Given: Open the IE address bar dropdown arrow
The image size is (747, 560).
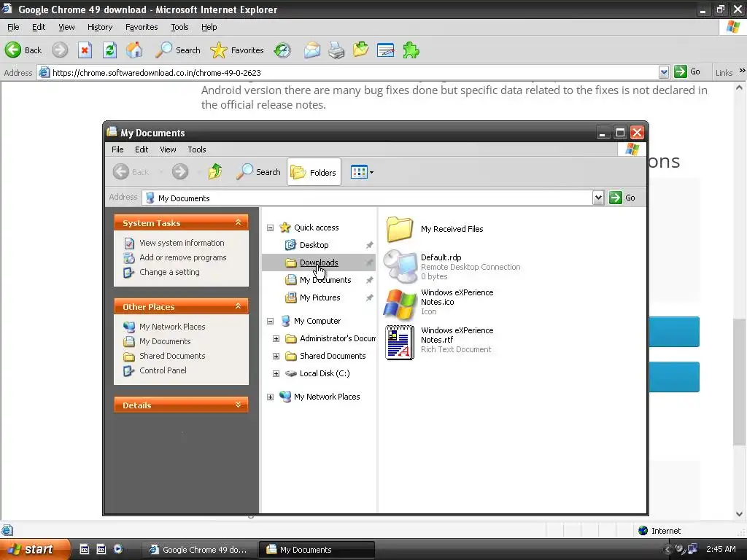Looking at the screenshot, I should pos(664,72).
